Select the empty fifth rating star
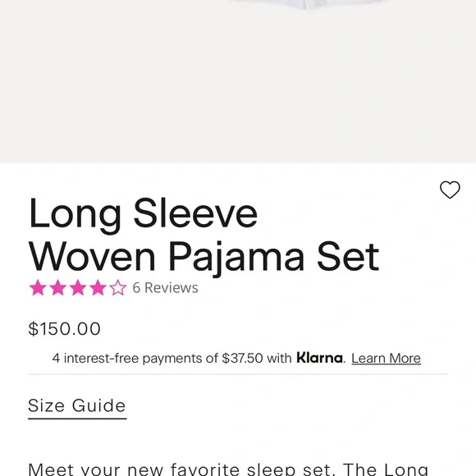Viewport: 476px width, 476px height. [118, 287]
